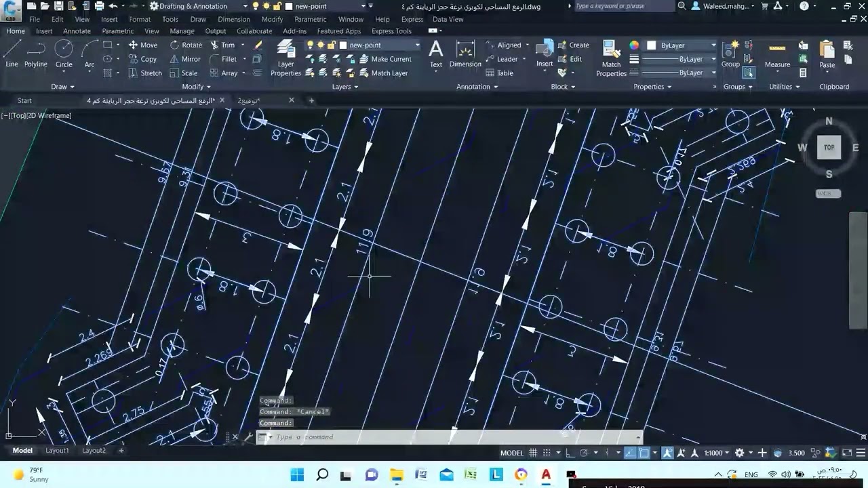Expand the Modify panel

[x=197, y=87]
